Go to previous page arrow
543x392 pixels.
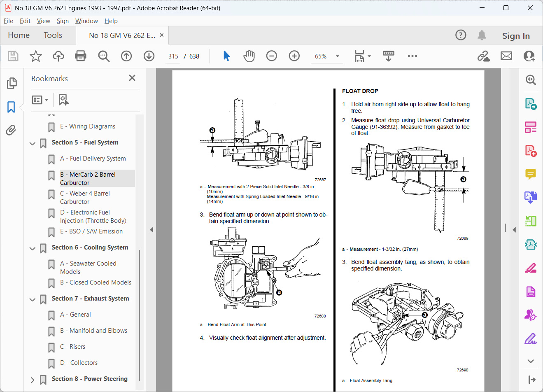click(126, 56)
